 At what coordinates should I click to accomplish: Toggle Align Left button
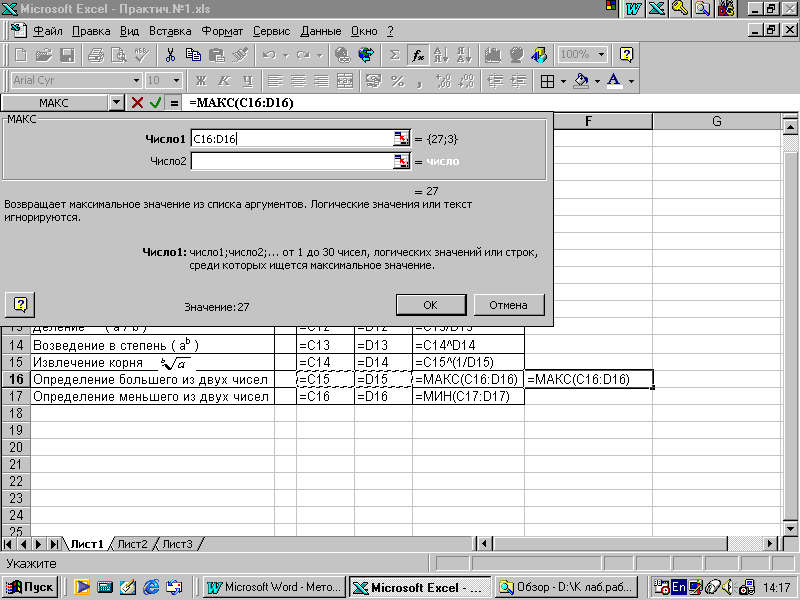click(276, 81)
